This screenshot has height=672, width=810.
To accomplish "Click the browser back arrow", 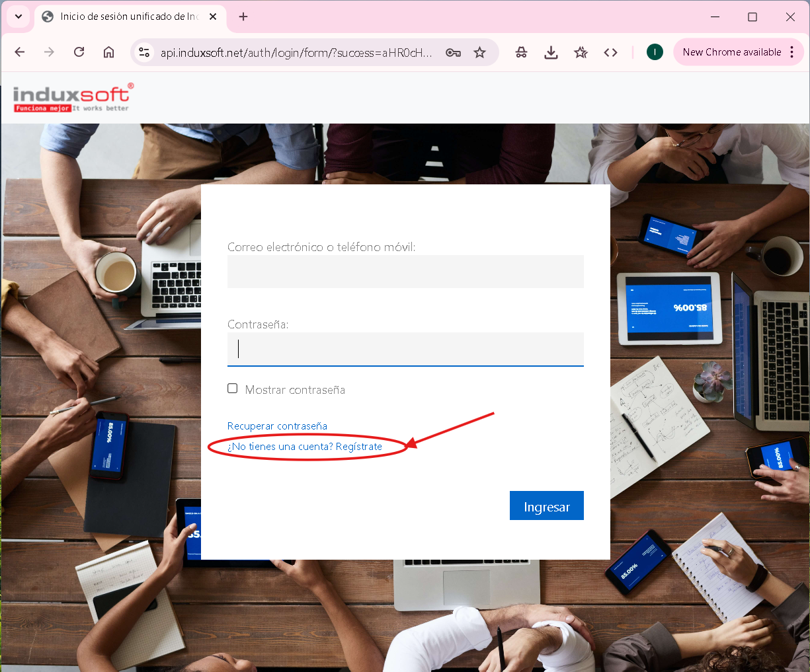I will (20, 52).
